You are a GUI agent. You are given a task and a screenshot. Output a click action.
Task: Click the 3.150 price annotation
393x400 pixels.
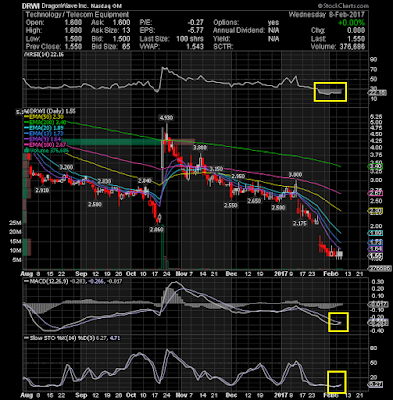click(216, 169)
